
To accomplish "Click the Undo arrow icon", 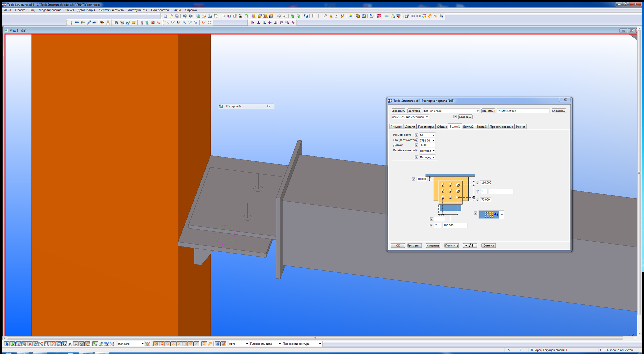I will (x=184, y=16).
